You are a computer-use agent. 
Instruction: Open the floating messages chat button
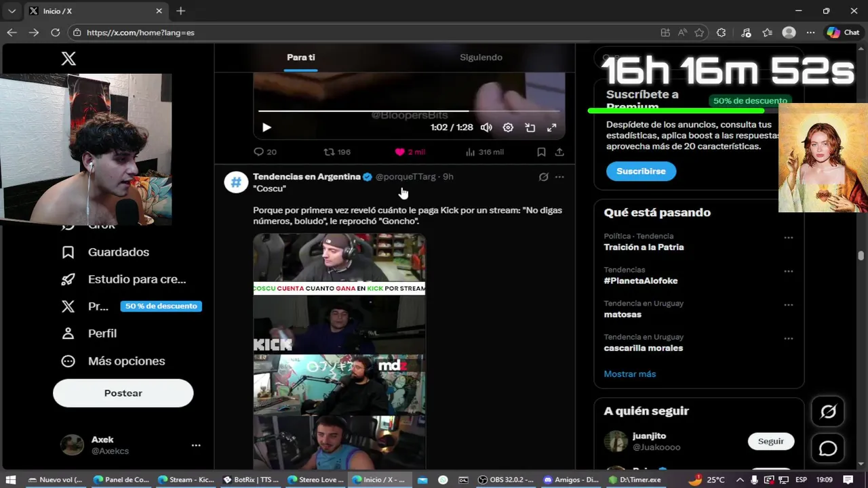(828, 449)
